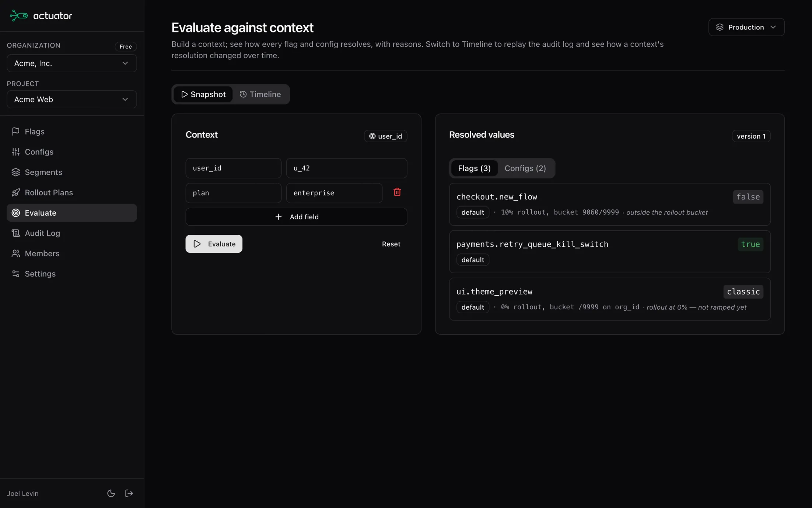Switch to the Timeline tab

(260, 94)
